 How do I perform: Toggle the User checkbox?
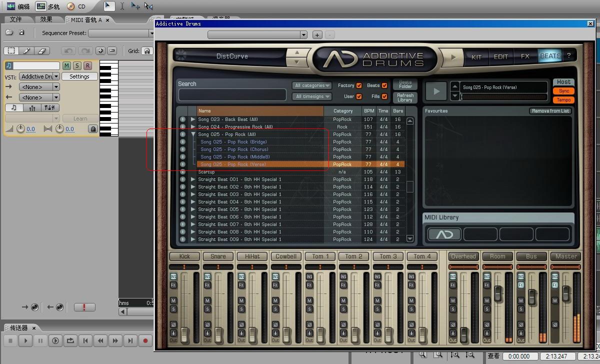click(358, 96)
